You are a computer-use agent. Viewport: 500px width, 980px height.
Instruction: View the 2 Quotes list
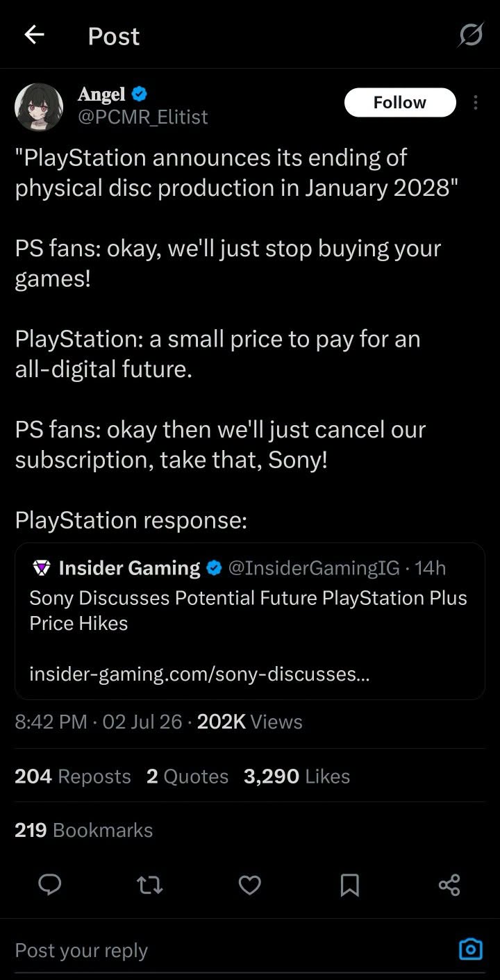(187, 776)
